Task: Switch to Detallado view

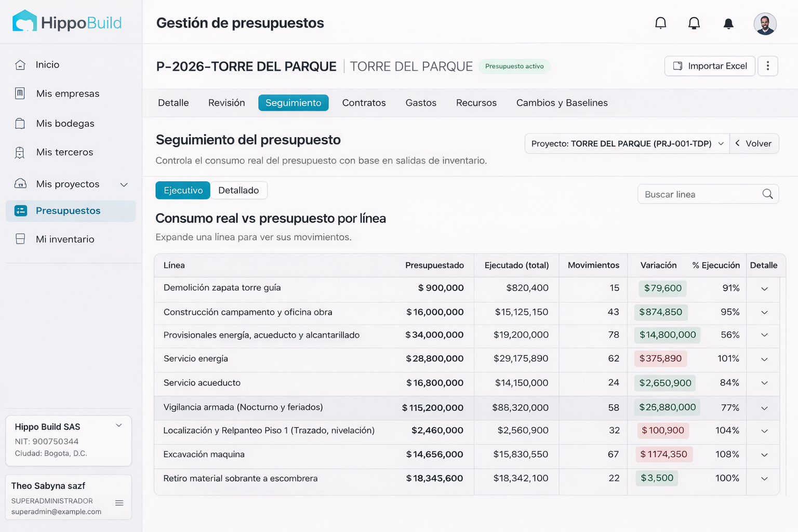Action: tap(238, 191)
